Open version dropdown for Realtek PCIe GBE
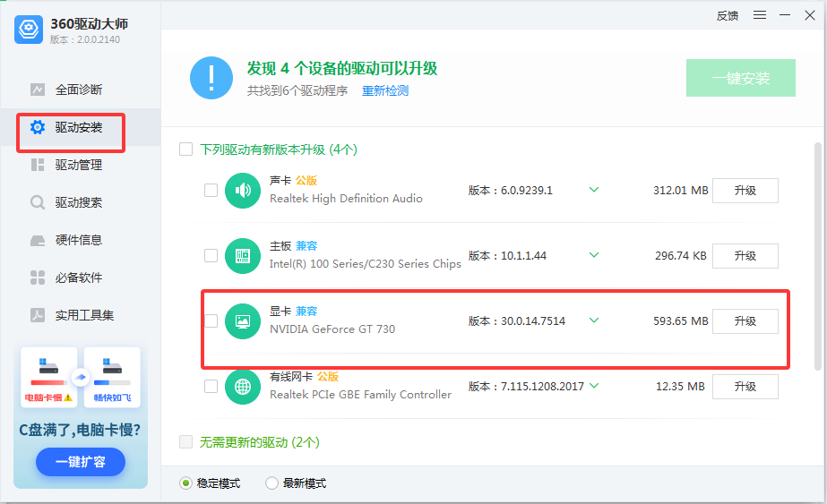This screenshot has height=504, width=827. coord(593,386)
